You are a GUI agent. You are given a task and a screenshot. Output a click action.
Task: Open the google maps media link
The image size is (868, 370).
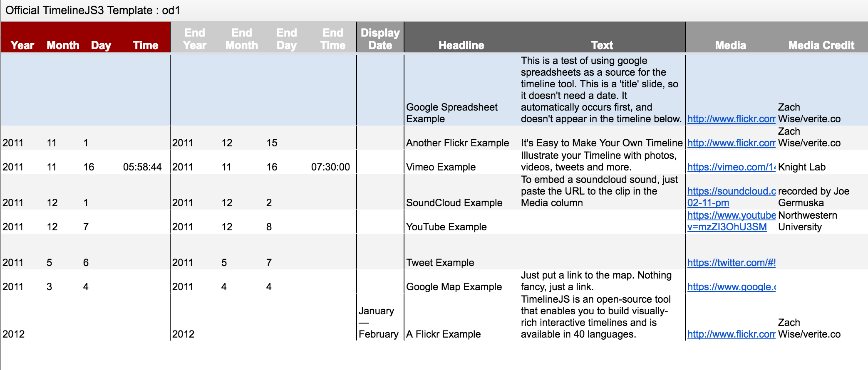click(732, 287)
